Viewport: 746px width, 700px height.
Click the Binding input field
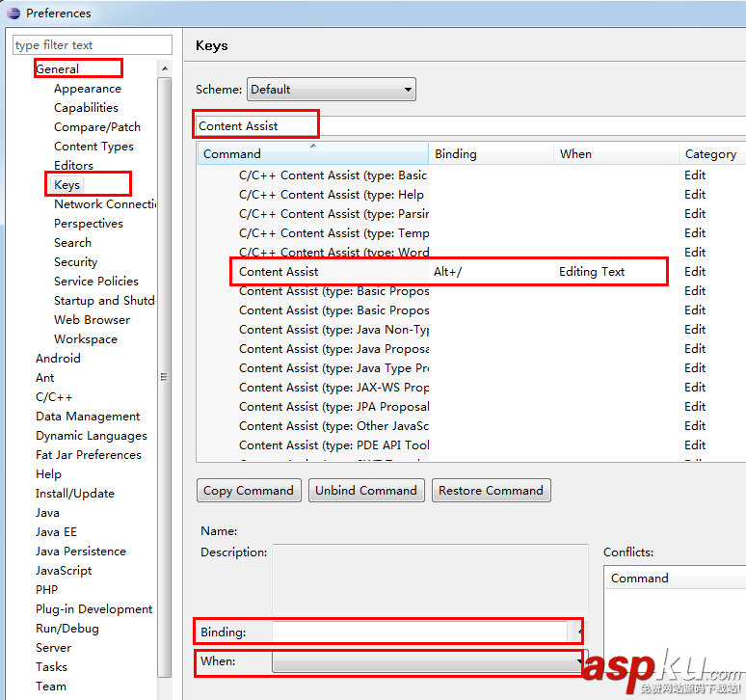click(419, 633)
